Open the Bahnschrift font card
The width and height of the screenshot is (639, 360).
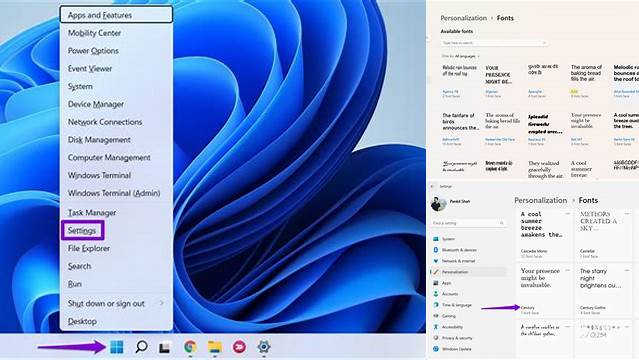460,130
